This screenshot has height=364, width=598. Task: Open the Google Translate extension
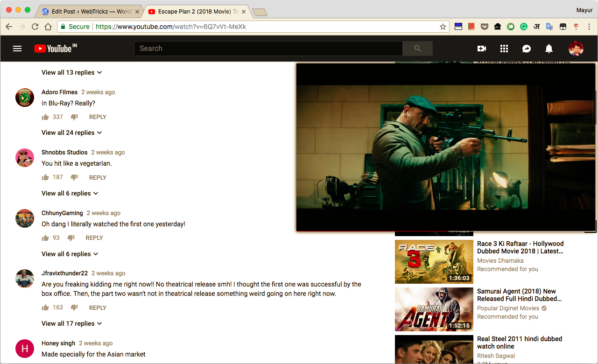[x=550, y=27]
